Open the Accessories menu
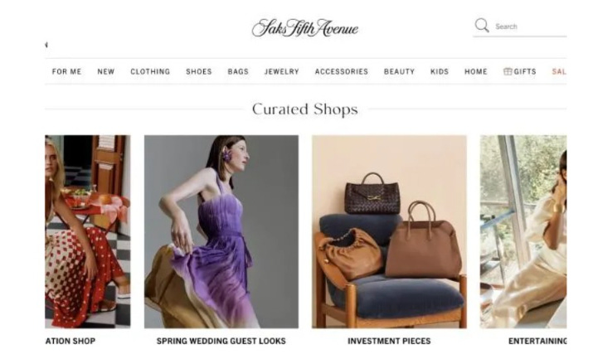Viewport: 593px width, 364px height. (342, 71)
